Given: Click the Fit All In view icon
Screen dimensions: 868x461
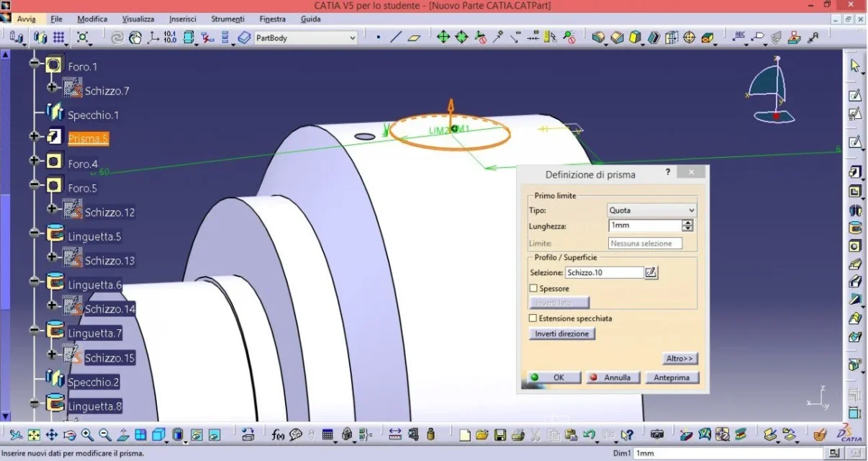Looking at the screenshot, I should click(x=34, y=435).
